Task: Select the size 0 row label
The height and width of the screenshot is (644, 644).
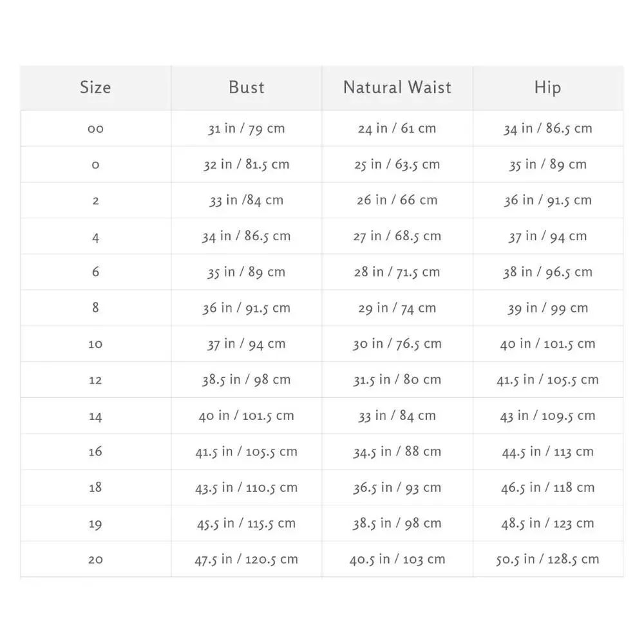Action: click(95, 165)
